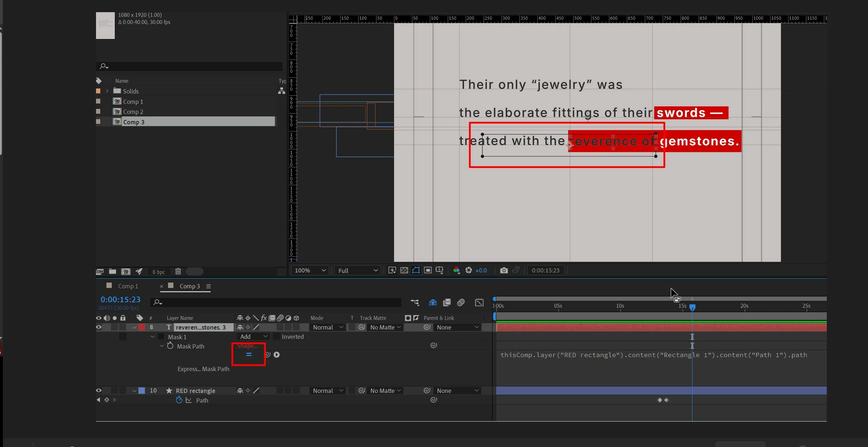This screenshot has height=447, width=868.
Task: Click the delete trash icon
Action: click(178, 271)
